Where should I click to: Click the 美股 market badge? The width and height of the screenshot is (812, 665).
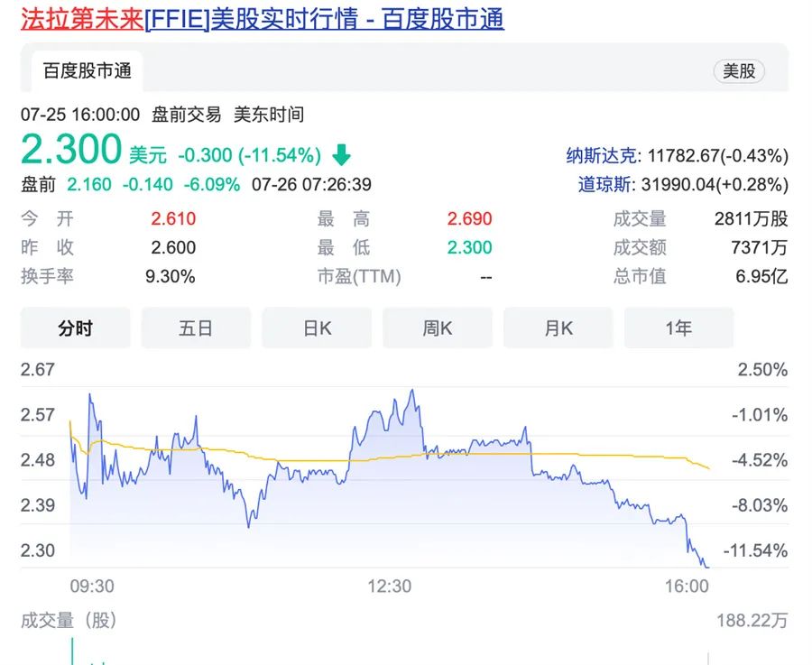tap(738, 71)
